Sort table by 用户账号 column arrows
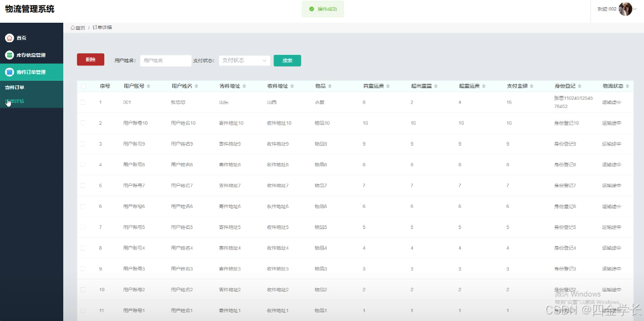Viewport: 644px width, 321px height. point(148,86)
